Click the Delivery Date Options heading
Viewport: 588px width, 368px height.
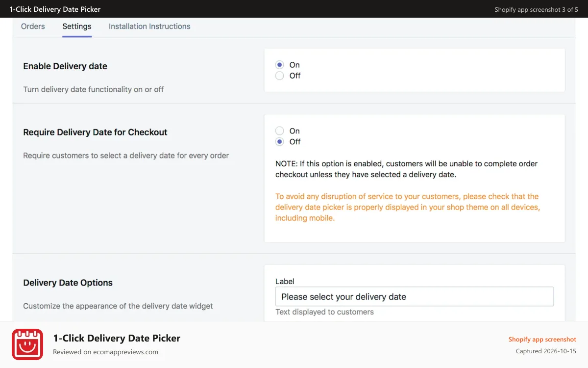tap(68, 283)
